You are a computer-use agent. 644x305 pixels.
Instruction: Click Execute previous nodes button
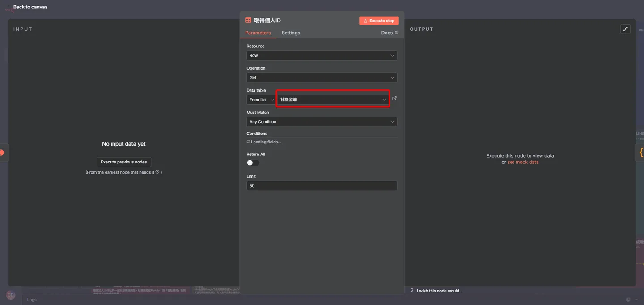click(x=124, y=162)
